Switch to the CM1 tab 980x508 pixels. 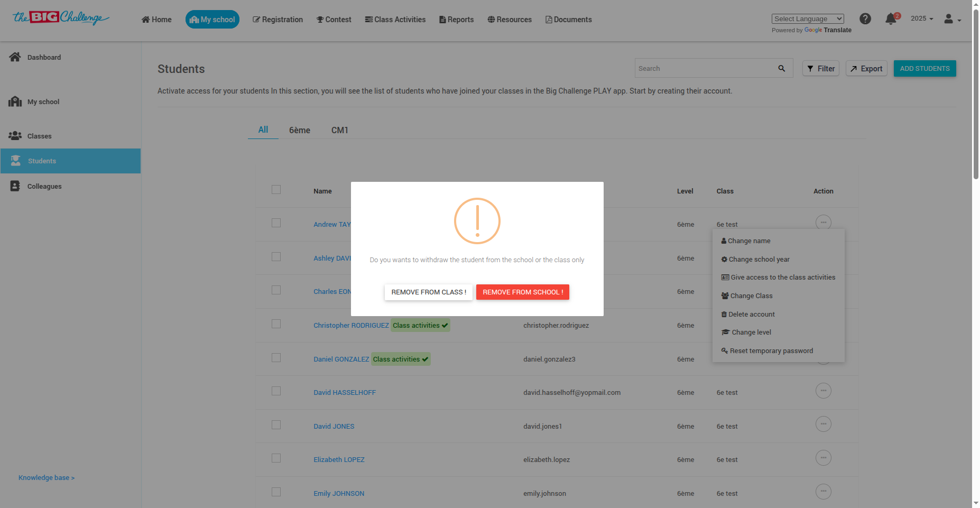click(x=340, y=130)
